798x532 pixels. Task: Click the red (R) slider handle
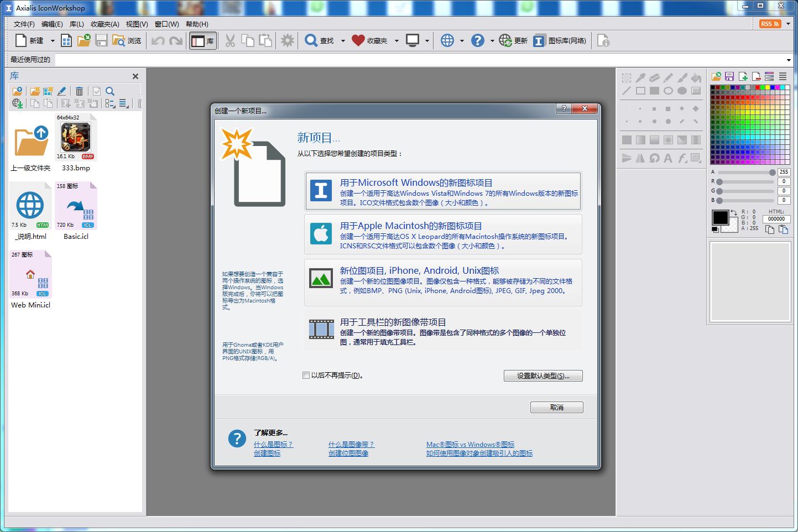(x=719, y=182)
